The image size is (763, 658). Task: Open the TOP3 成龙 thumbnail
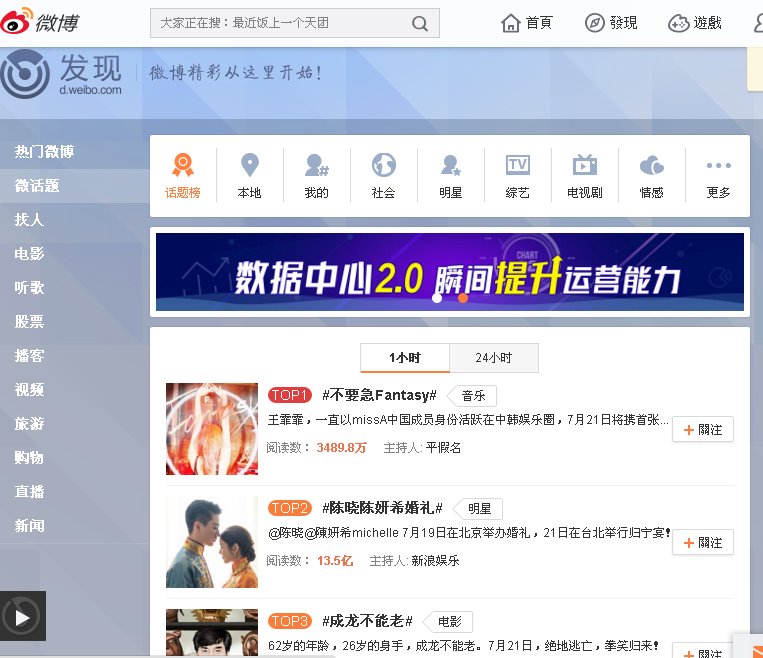point(212,632)
